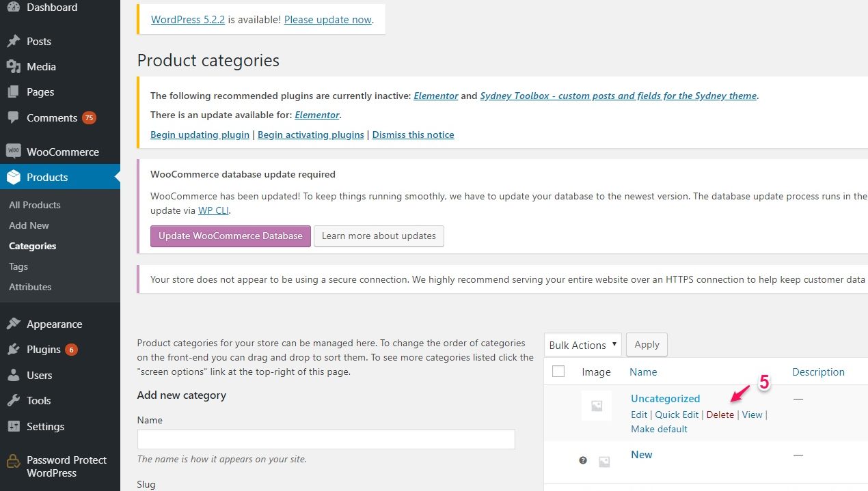Click the WordPress 5.2.2 link
The image size is (868, 491).
[x=188, y=19]
